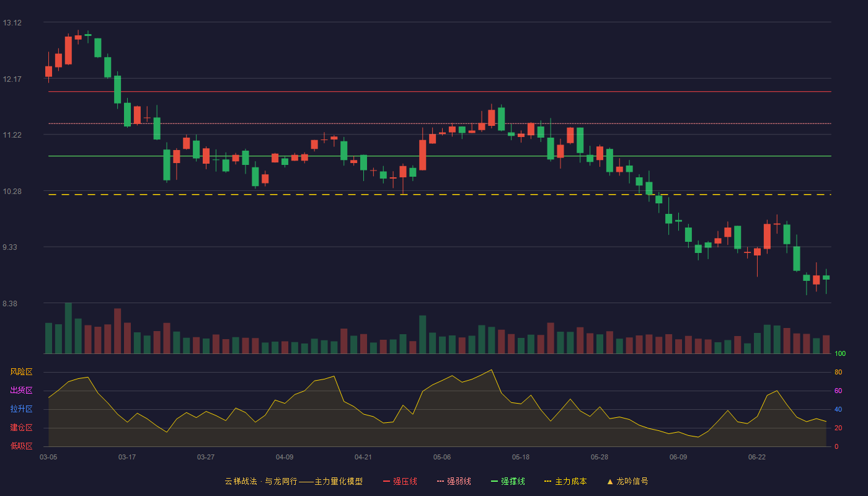Click the 13.12 price axis label
The image size is (868, 496).
tap(12, 23)
